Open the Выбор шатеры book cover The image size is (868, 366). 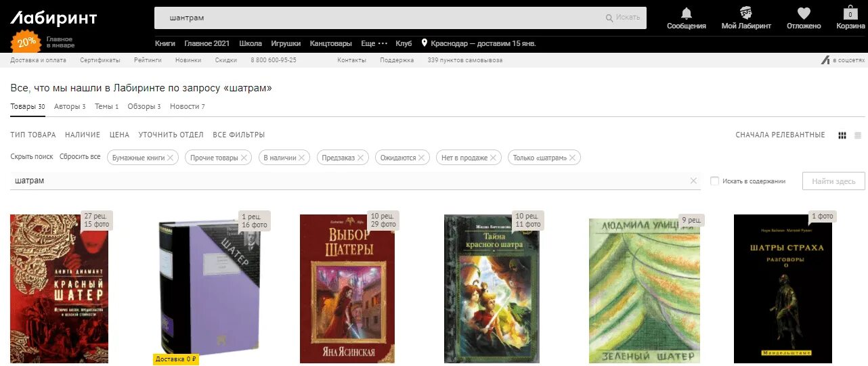coord(347,289)
